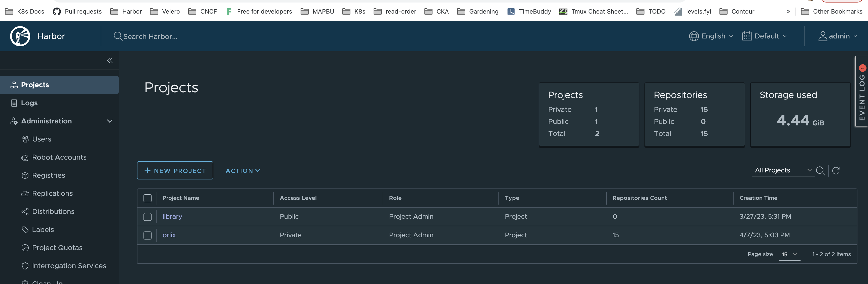868x284 pixels.
Task: Select the Projects sidebar icon
Action: pos(14,85)
